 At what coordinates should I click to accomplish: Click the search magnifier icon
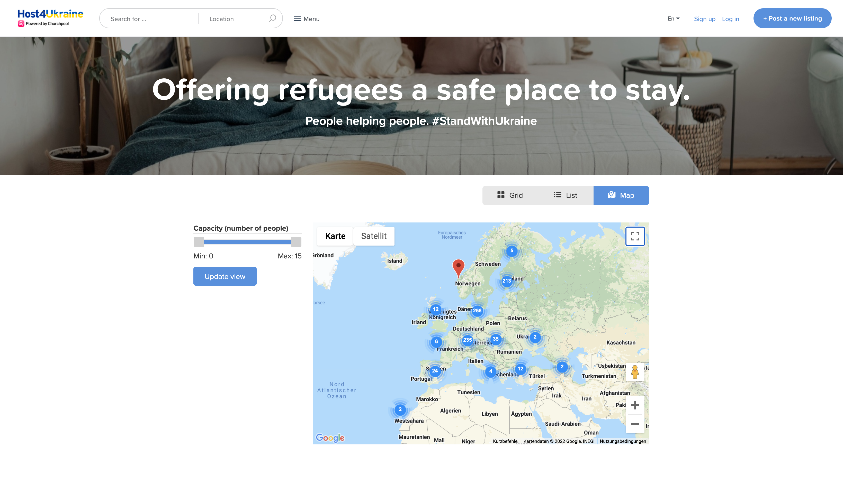click(x=272, y=18)
